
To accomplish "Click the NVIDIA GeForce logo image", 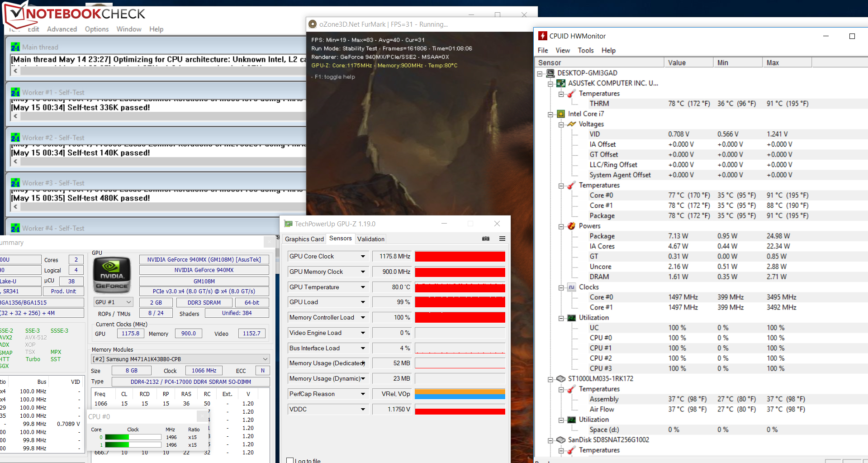I will [x=112, y=275].
